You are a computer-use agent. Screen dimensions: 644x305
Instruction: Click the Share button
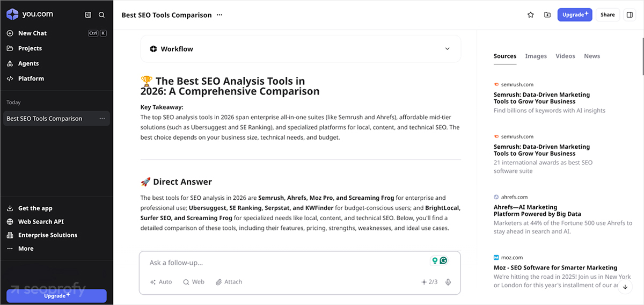pyautogui.click(x=608, y=15)
